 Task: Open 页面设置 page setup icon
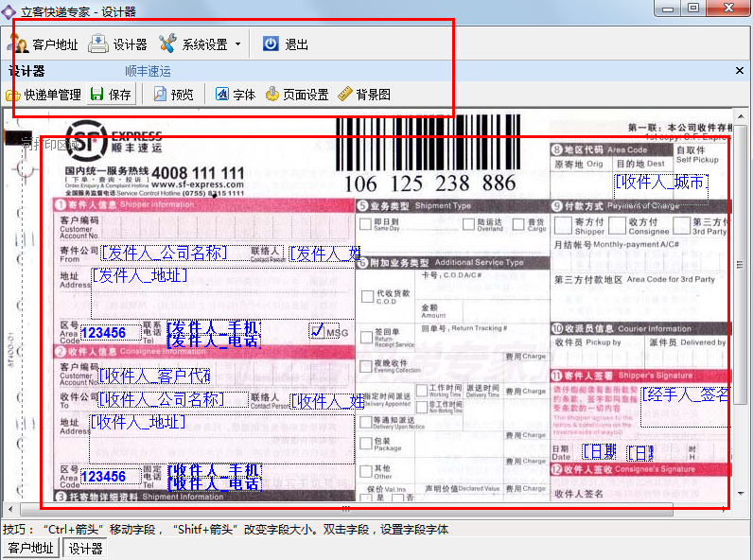point(272,95)
